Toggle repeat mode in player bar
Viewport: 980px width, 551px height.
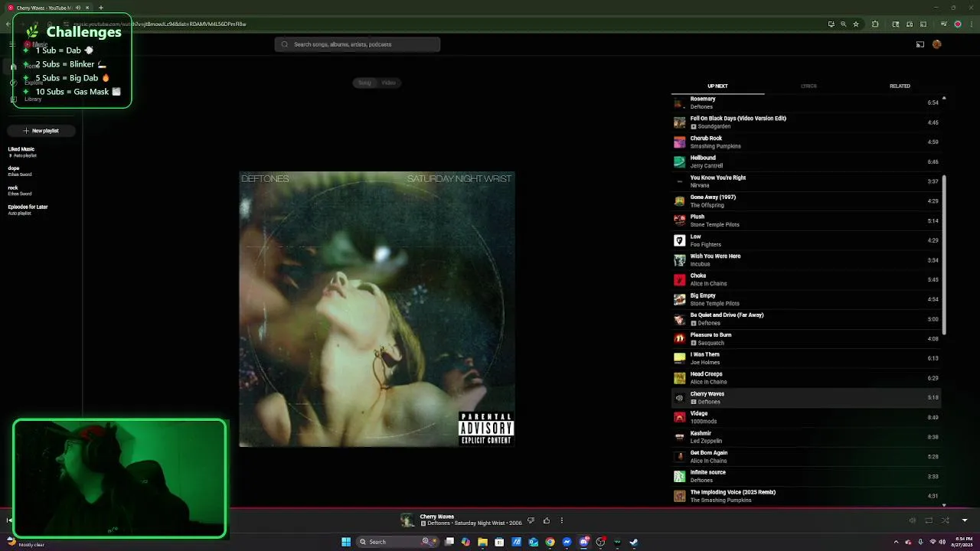click(x=929, y=520)
